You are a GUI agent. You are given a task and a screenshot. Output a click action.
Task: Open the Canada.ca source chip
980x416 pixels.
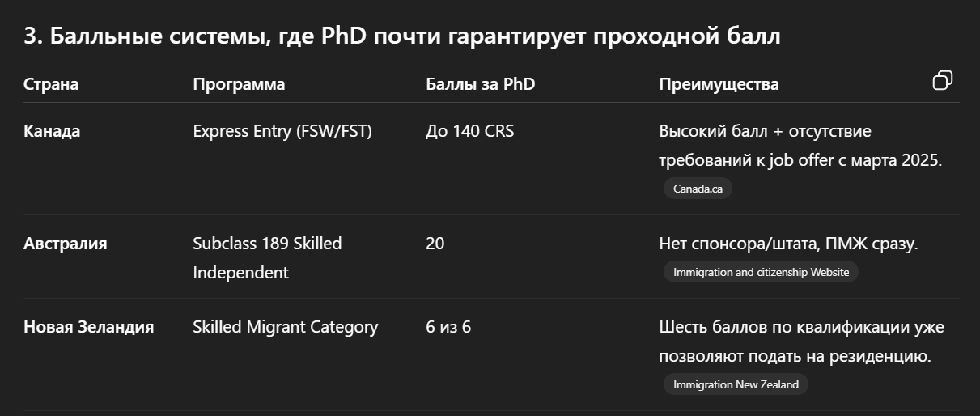coord(698,189)
